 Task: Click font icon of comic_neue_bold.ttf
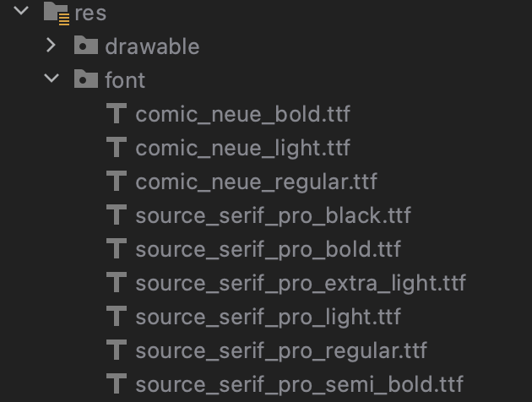pyautogui.click(x=117, y=113)
